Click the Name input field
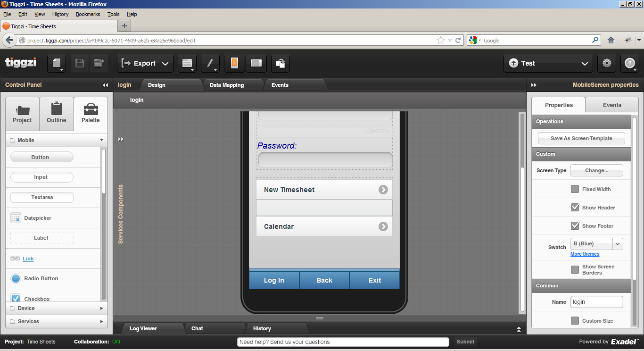 click(596, 302)
